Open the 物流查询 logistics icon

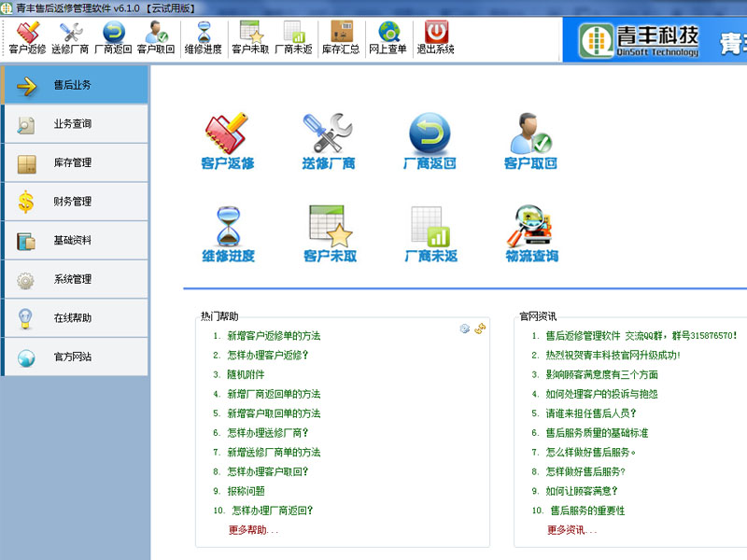pyautogui.click(x=531, y=234)
